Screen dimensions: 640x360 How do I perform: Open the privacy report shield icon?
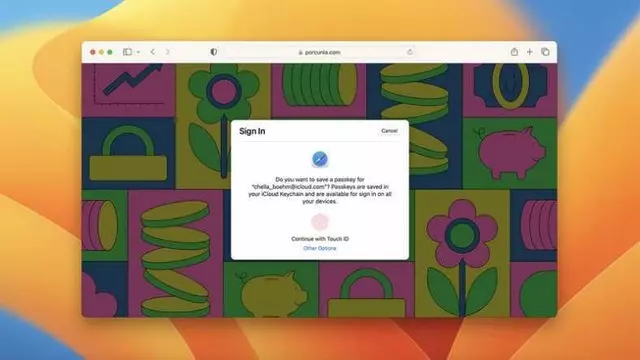(213, 52)
